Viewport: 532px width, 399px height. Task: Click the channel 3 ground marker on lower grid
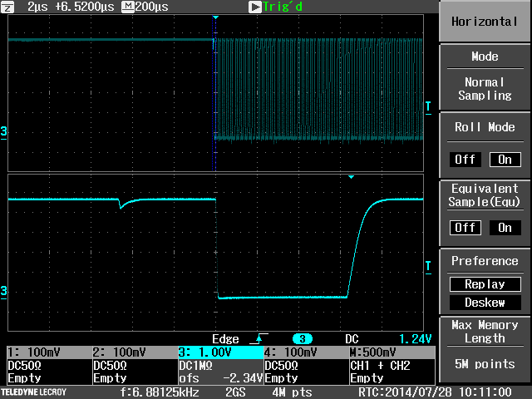pyautogui.click(x=4, y=290)
